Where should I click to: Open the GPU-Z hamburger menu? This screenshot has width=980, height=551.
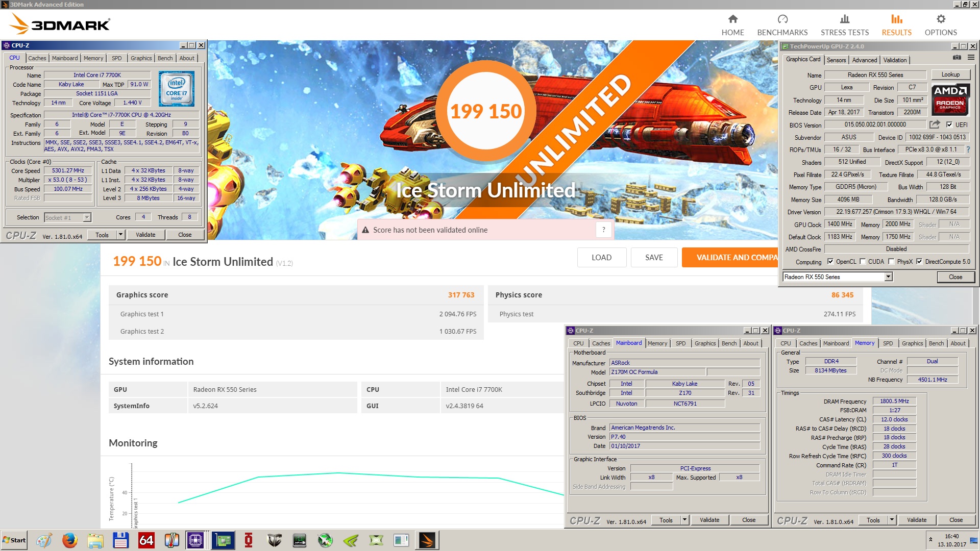click(x=971, y=58)
